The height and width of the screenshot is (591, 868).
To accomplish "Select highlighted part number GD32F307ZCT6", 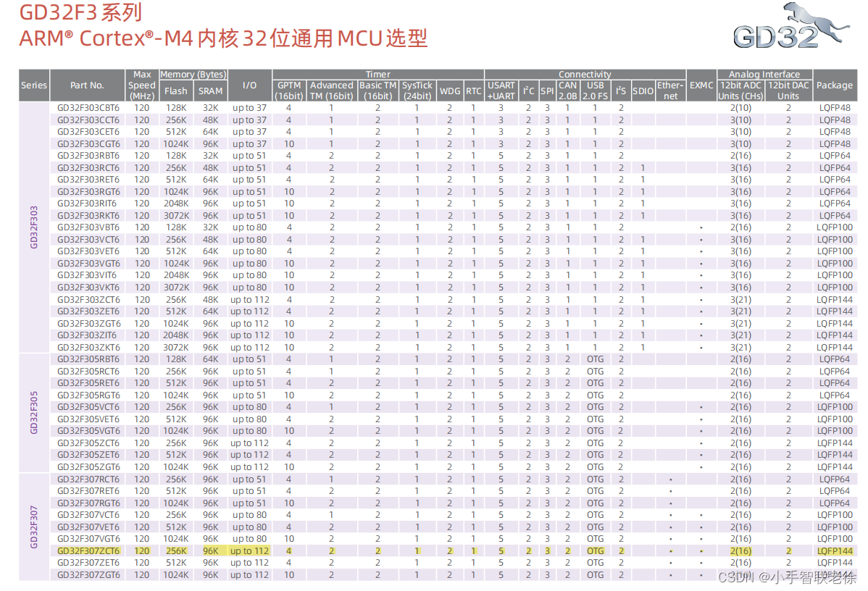I will tap(88, 550).
